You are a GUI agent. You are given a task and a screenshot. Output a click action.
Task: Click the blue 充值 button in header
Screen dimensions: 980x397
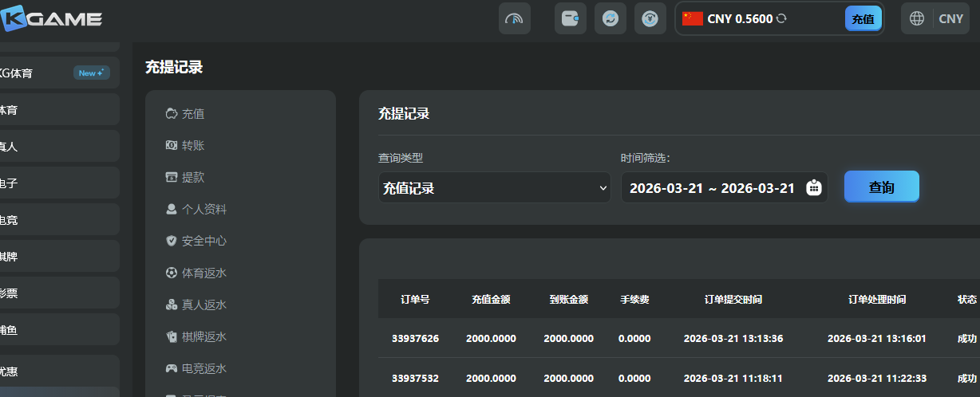tap(863, 18)
